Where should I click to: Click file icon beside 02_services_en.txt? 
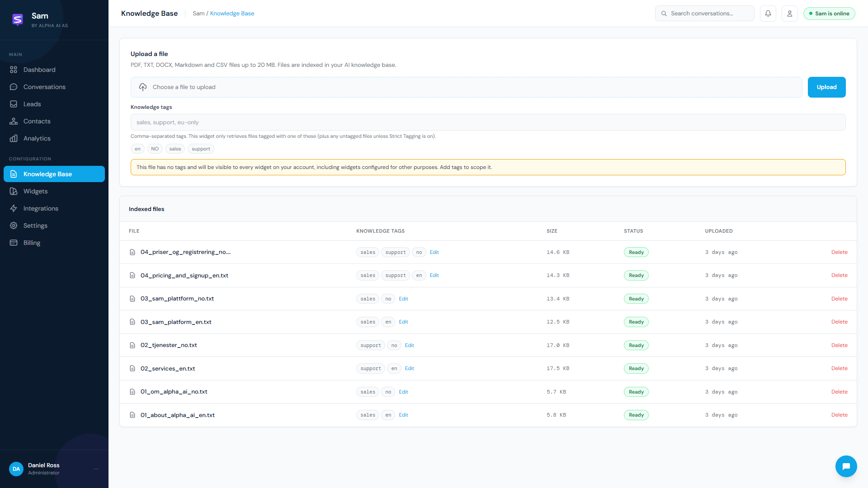[132, 369]
